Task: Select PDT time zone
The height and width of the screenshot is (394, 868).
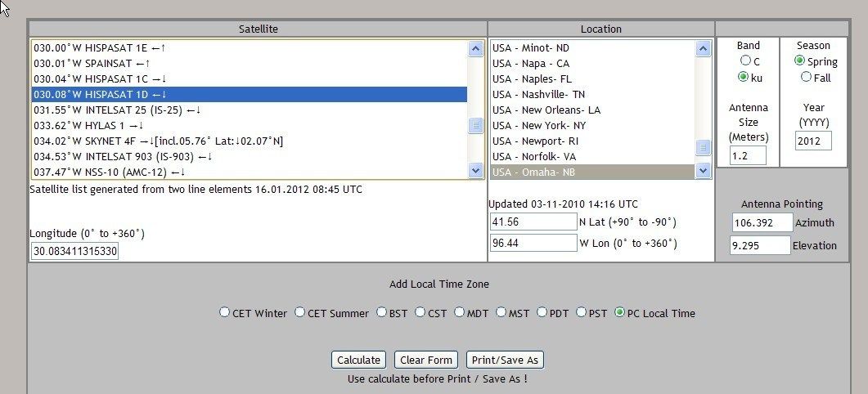Action: coord(542,312)
